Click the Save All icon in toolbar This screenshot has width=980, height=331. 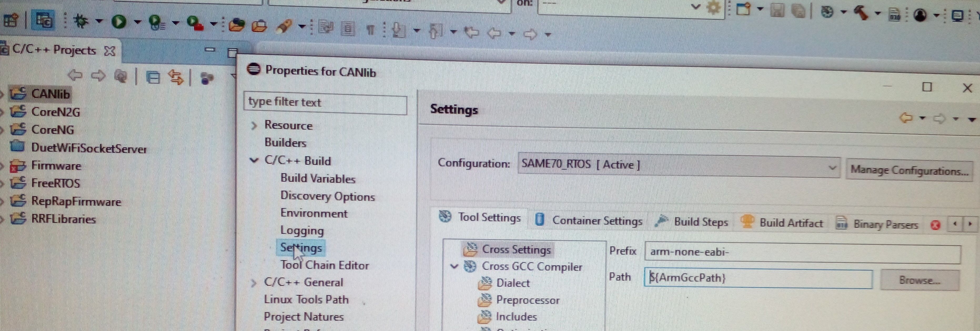pyautogui.click(x=798, y=11)
